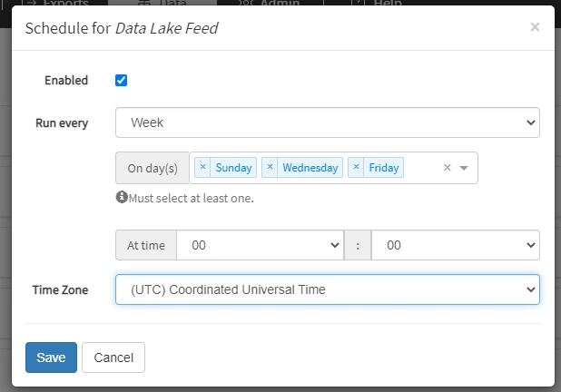Click the At time label
Image resolution: width=561 pixels, height=392 pixels.
[146, 245]
